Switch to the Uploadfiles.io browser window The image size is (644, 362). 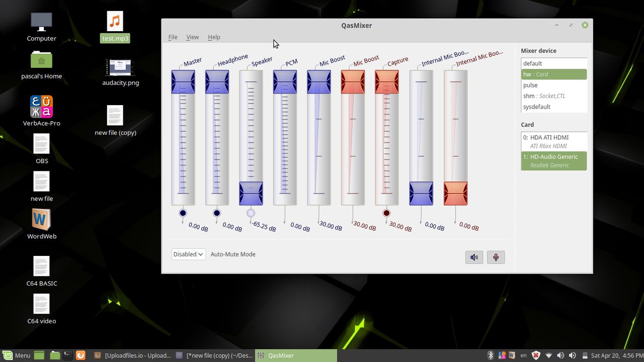[x=133, y=355]
